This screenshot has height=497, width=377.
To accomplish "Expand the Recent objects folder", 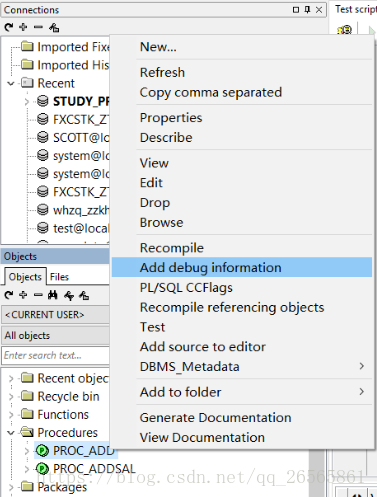I will (11, 379).
